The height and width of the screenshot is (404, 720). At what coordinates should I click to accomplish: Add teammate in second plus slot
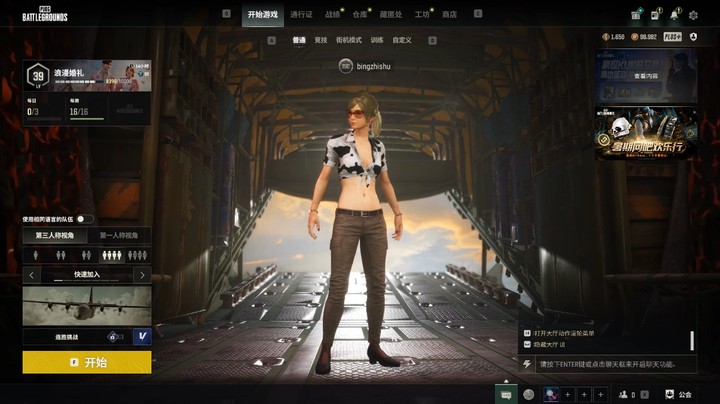tap(584, 394)
